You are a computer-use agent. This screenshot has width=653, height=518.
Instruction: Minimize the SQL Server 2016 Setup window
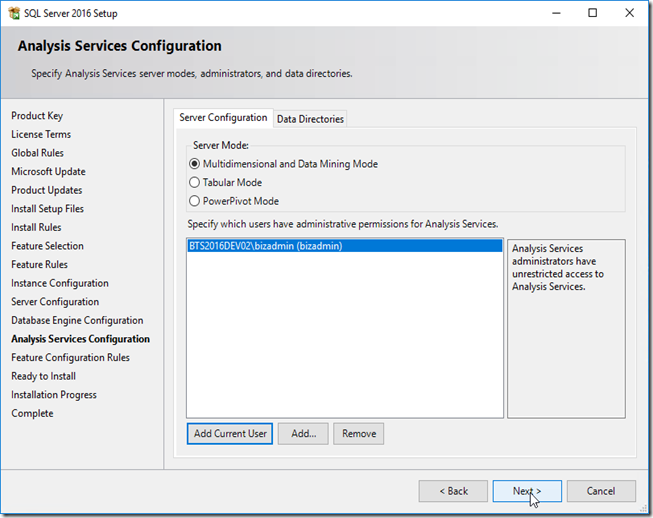[x=556, y=13]
